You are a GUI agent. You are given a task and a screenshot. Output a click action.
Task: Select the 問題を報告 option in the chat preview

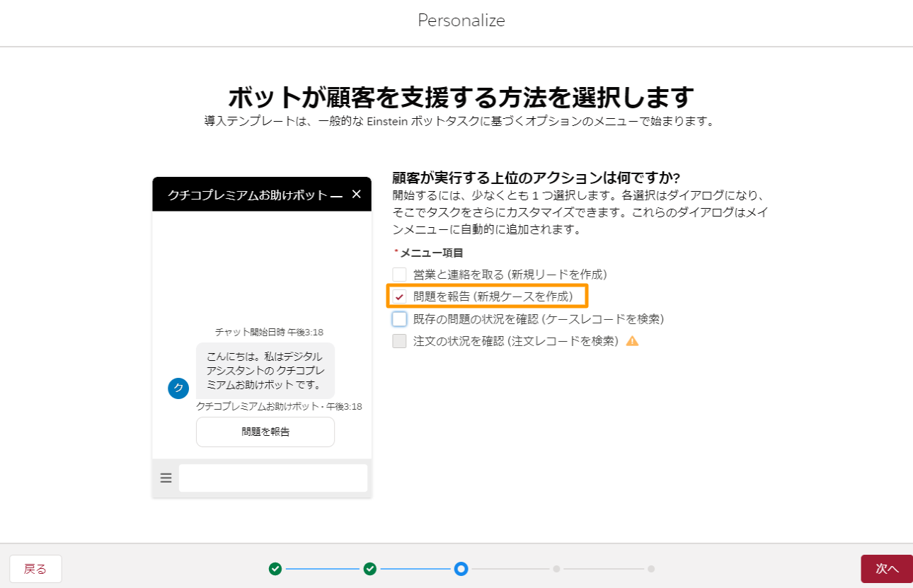pos(265,432)
